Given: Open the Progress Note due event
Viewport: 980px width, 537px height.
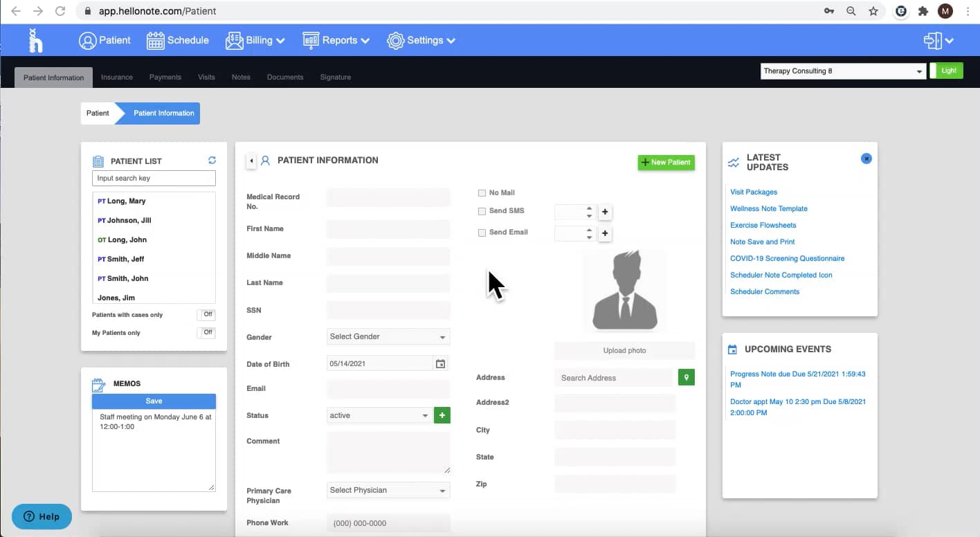Looking at the screenshot, I should 798,379.
